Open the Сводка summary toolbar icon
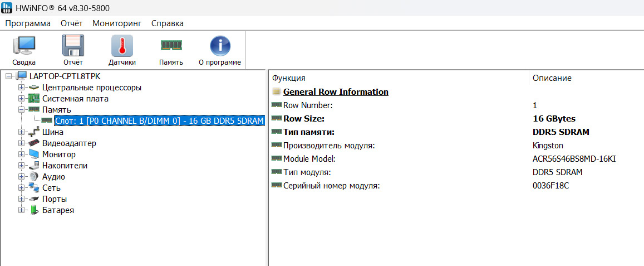This screenshot has height=266, width=644. [x=24, y=46]
